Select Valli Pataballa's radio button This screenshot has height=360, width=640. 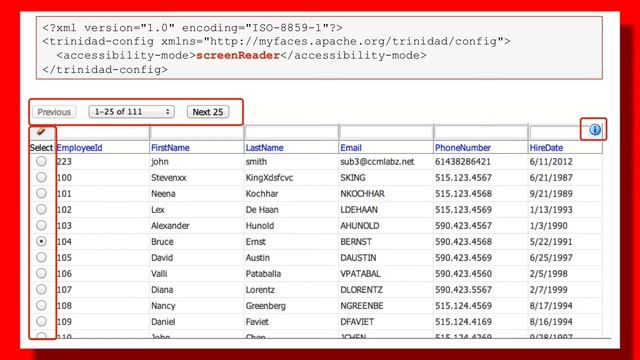(x=41, y=273)
